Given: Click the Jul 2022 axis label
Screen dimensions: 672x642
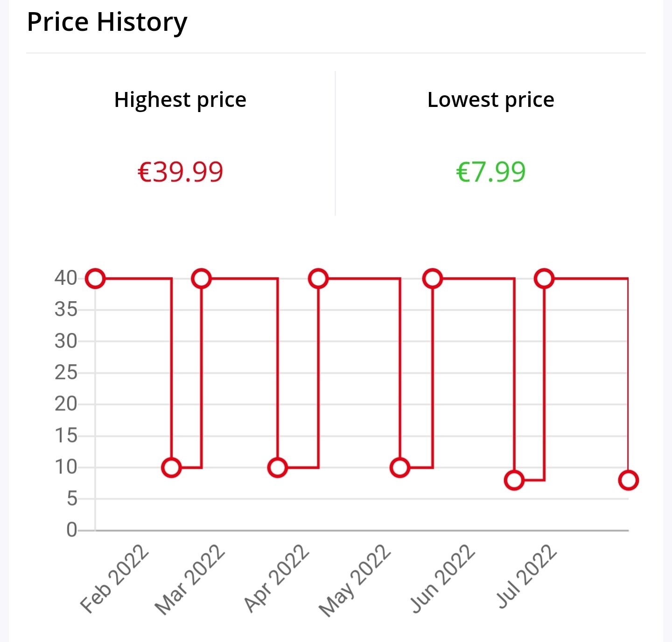Looking at the screenshot, I should [x=527, y=577].
